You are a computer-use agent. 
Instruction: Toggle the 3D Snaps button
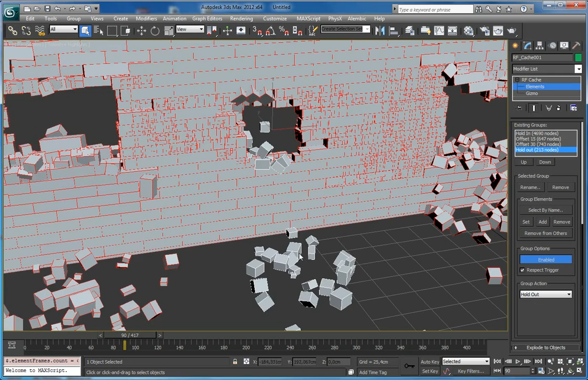[257, 31]
